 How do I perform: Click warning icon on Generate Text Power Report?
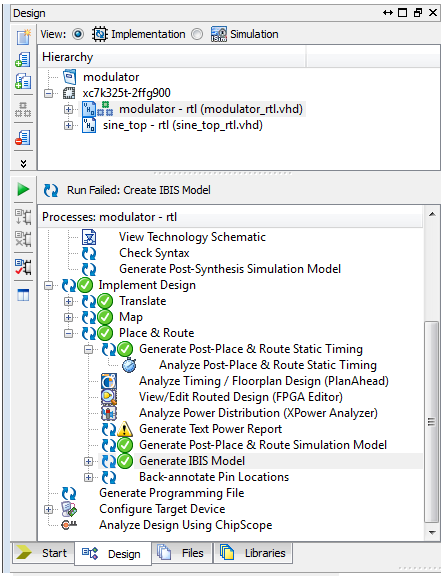125,429
